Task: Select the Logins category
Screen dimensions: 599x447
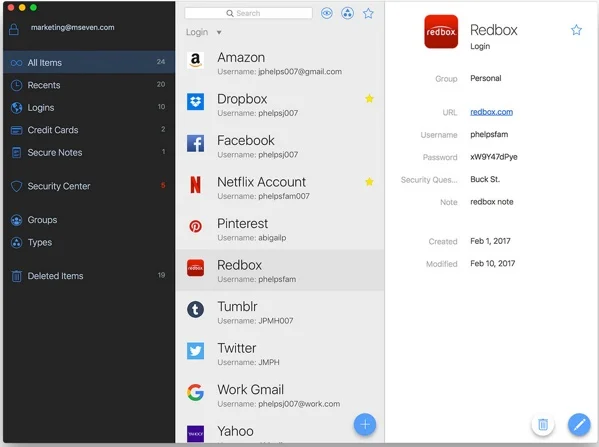Action: (89, 107)
